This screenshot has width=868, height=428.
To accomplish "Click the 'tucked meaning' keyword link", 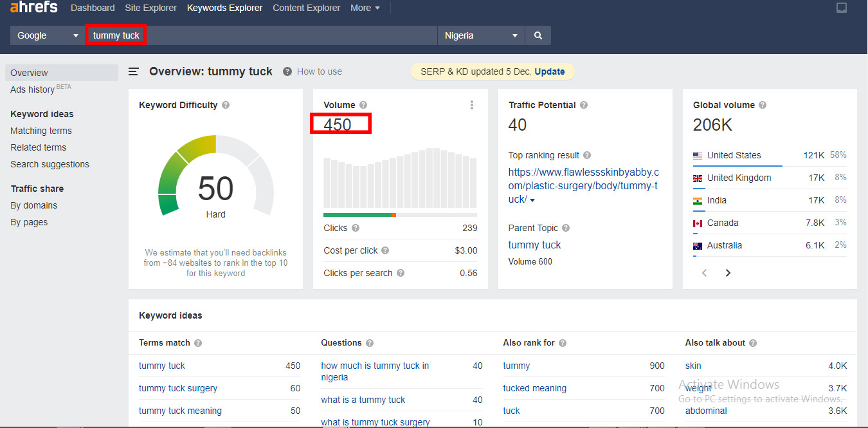I will (535, 388).
